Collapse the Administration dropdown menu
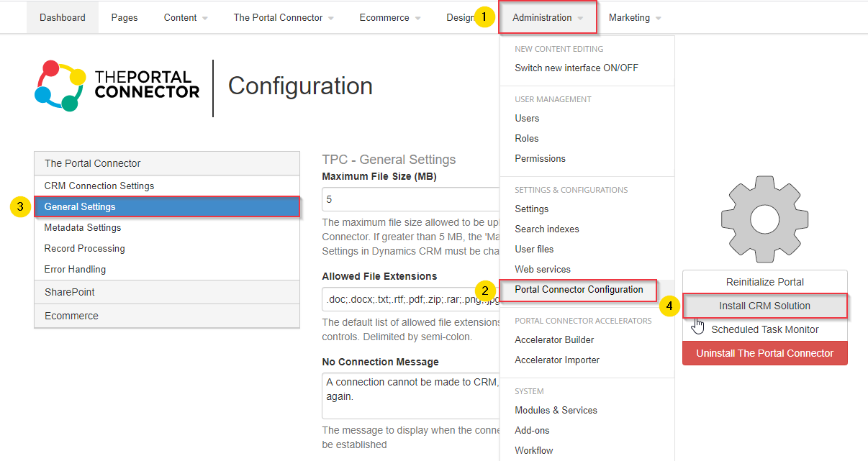 point(548,17)
